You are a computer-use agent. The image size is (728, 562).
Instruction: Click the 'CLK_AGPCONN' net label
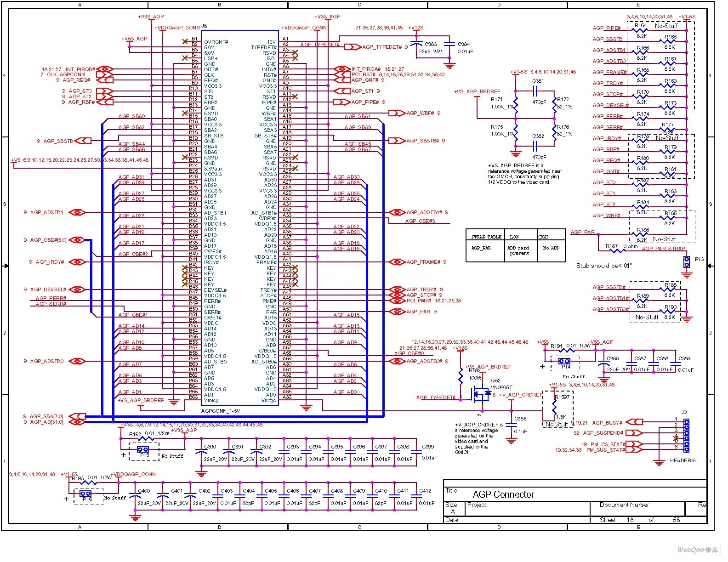tap(66, 74)
